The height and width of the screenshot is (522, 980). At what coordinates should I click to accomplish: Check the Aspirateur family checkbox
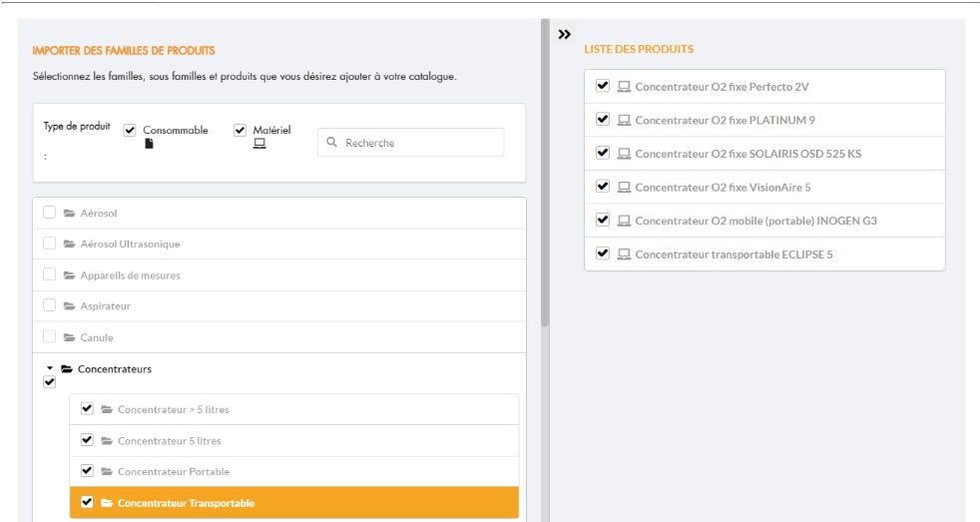coord(49,305)
